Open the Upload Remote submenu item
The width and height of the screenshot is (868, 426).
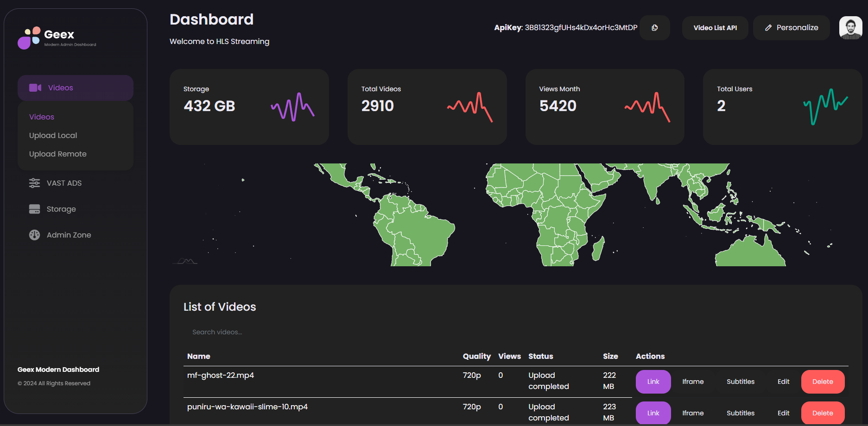pyautogui.click(x=57, y=154)
